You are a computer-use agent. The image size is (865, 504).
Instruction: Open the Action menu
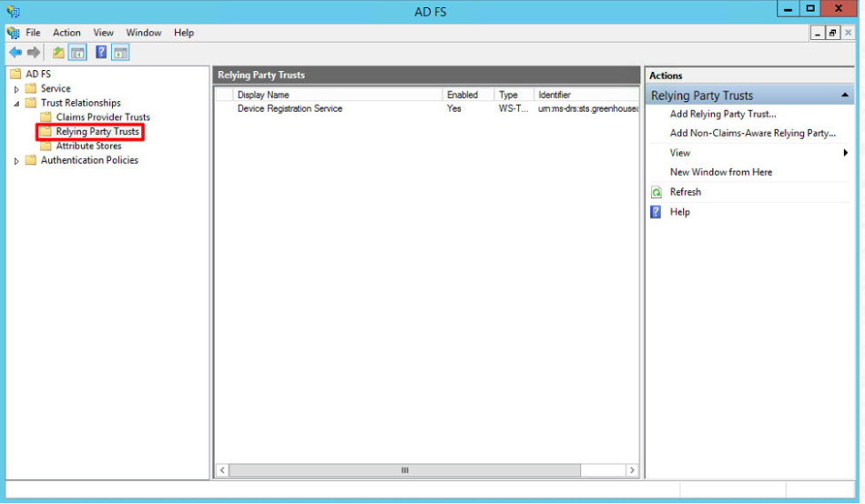pyautogui.click(x=66, y=33)
